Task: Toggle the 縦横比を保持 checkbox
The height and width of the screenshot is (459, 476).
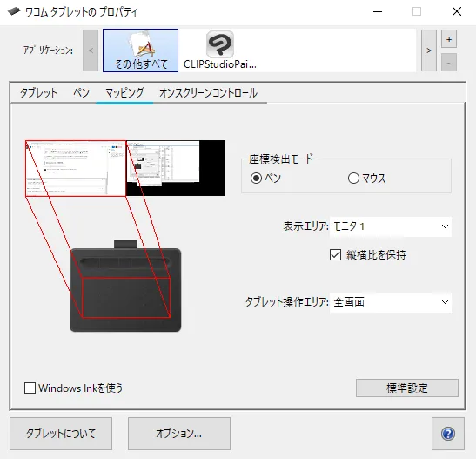Action: pos(335,254)
